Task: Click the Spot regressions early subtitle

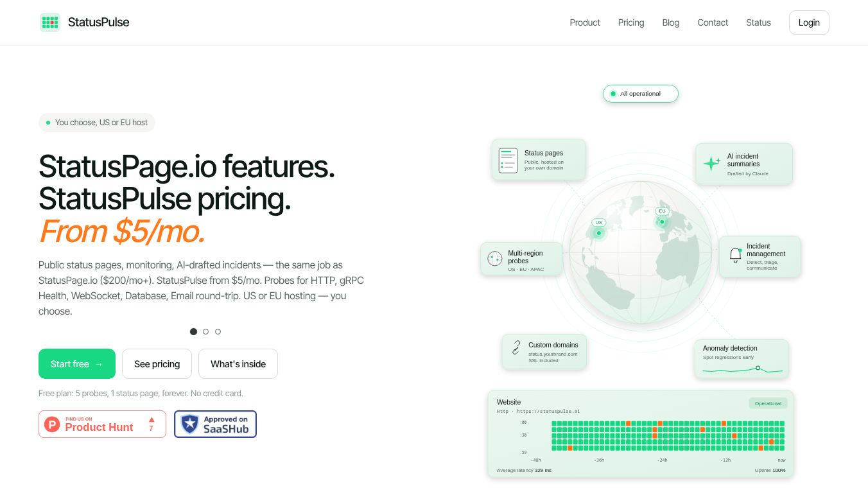Action: (x=728, y=357)
